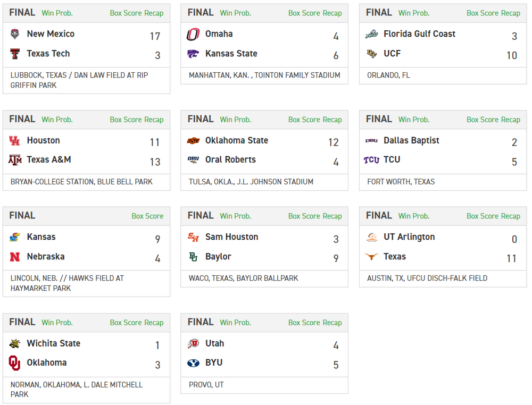Viewport: 532px width, 405px height.
Task: Click the Oklahoma Sooners logo
Action: [15, 363]
